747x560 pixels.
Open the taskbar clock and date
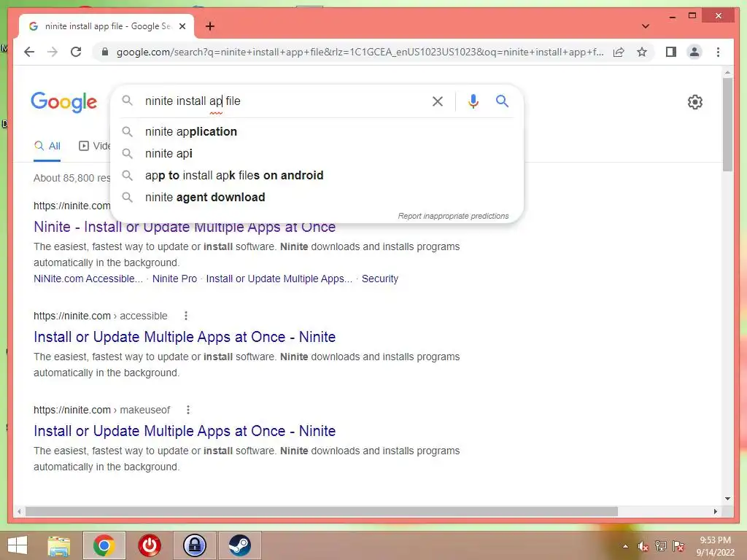point(715,546)
